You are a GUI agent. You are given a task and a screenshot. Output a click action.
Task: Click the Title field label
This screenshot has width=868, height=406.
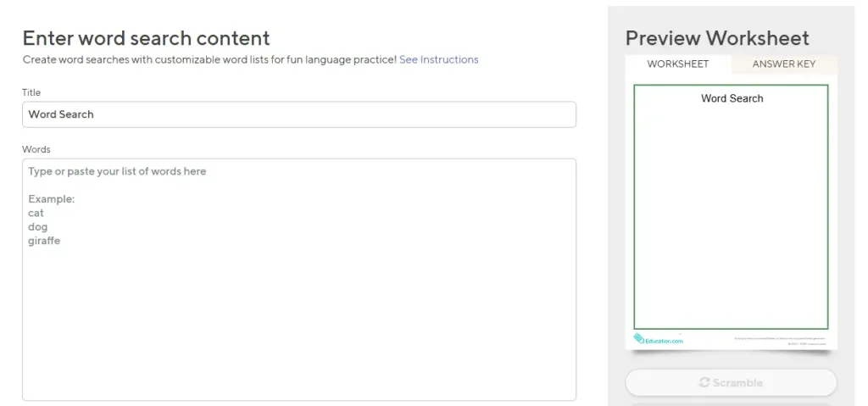[31, 92]
